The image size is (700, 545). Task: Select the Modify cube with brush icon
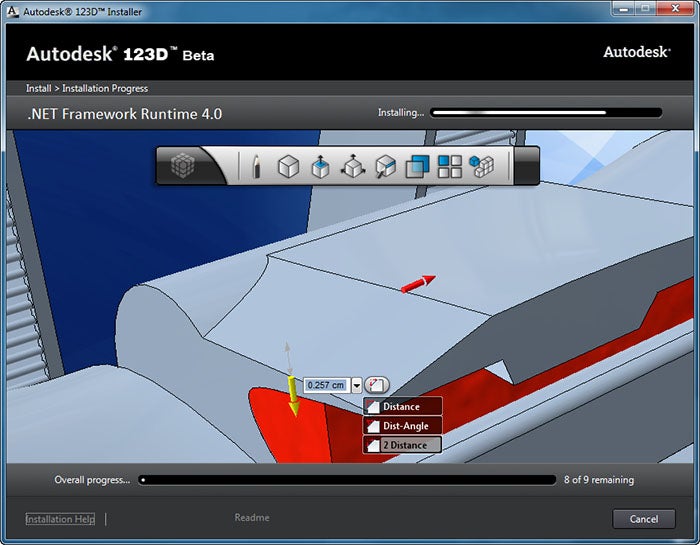385,166
